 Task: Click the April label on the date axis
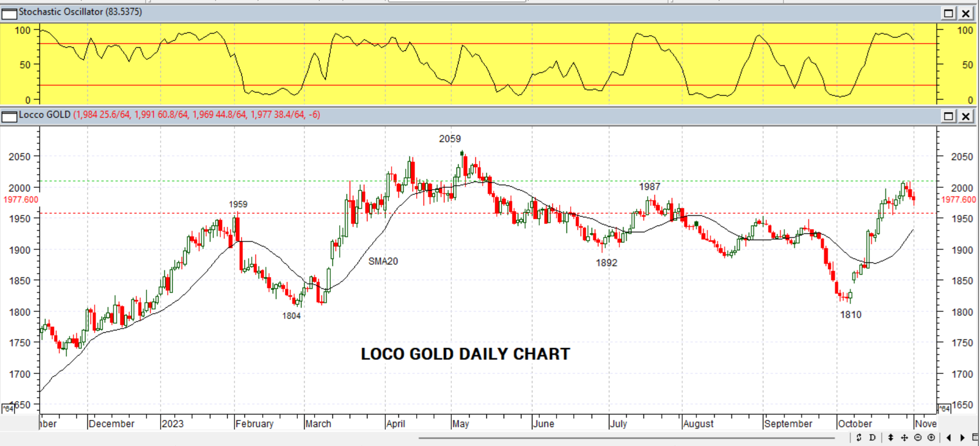pos(396,423)
